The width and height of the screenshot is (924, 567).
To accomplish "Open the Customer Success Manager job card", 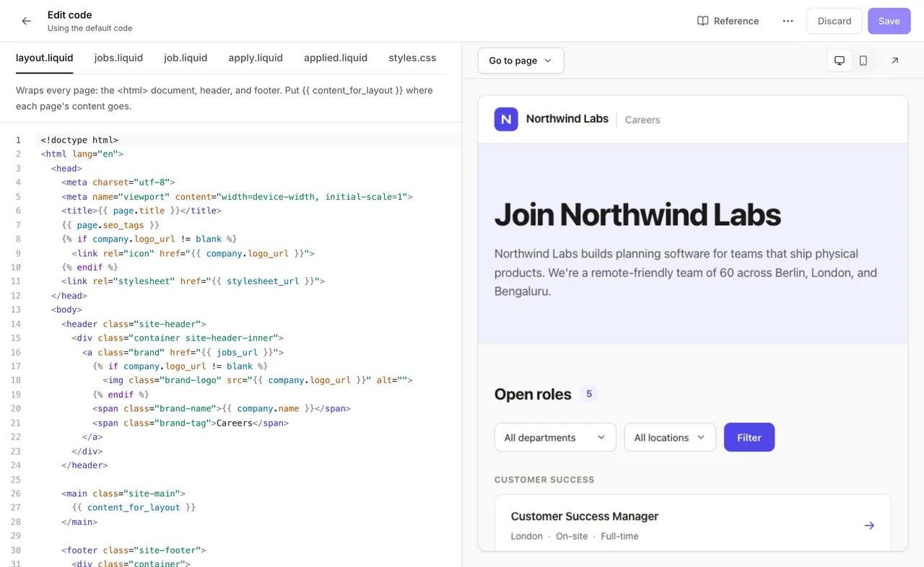I will (x=693, y=522).
